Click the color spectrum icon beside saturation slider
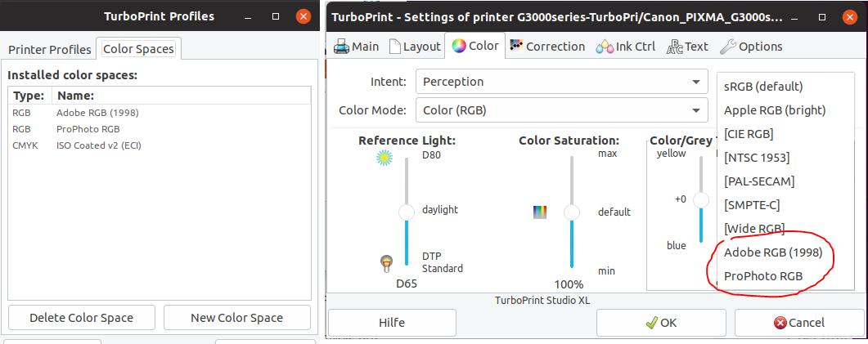 [x=539, y=212]
